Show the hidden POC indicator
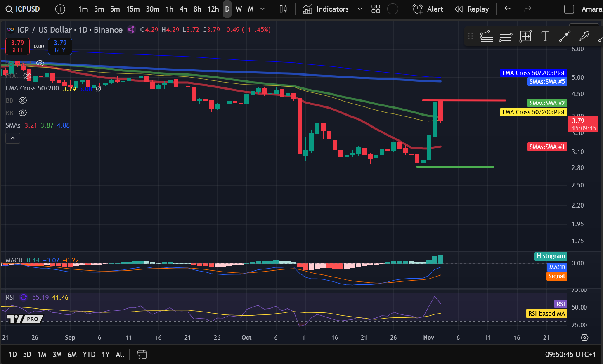This screenshot has height=364, width=603. click(27, 76)
